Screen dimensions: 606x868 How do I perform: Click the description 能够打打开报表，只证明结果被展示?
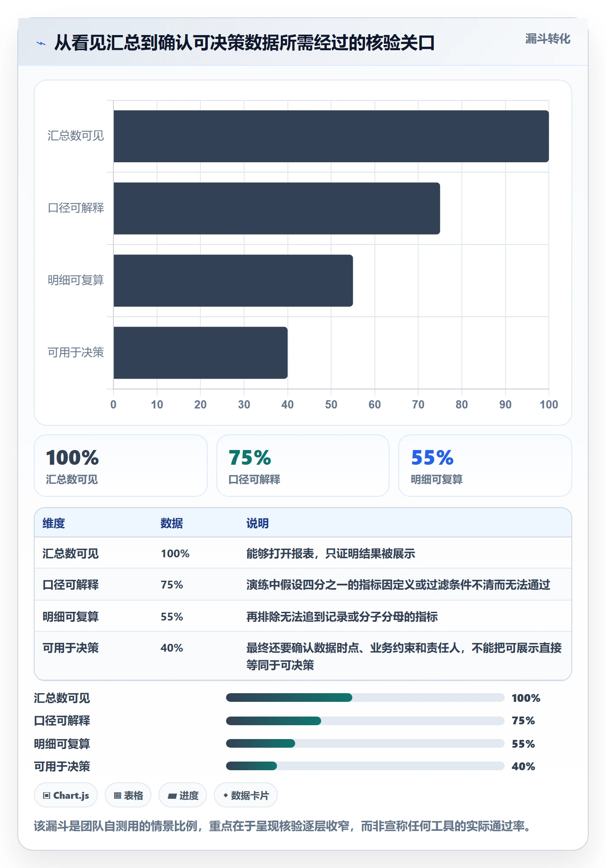click(x=331, y=553)
